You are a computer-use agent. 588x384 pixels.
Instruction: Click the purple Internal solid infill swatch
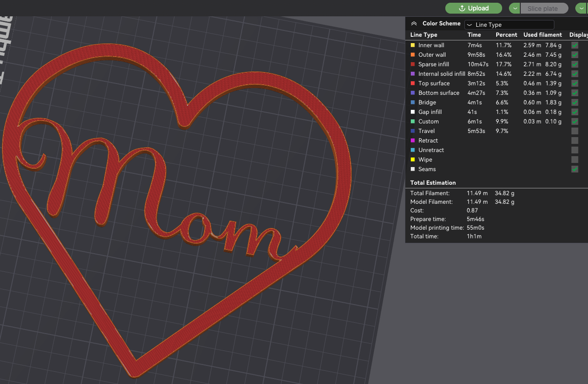click(x=413, y=74)
